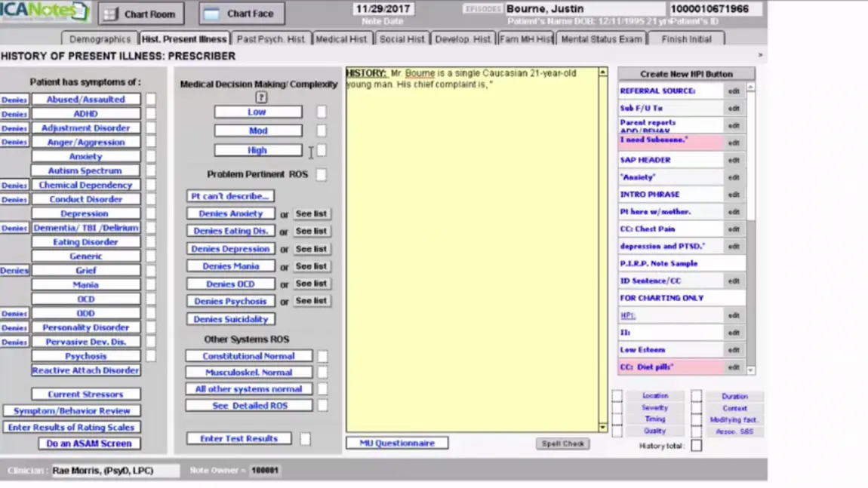
Task: Open the Demographics tab
Action: coord(99,38)
